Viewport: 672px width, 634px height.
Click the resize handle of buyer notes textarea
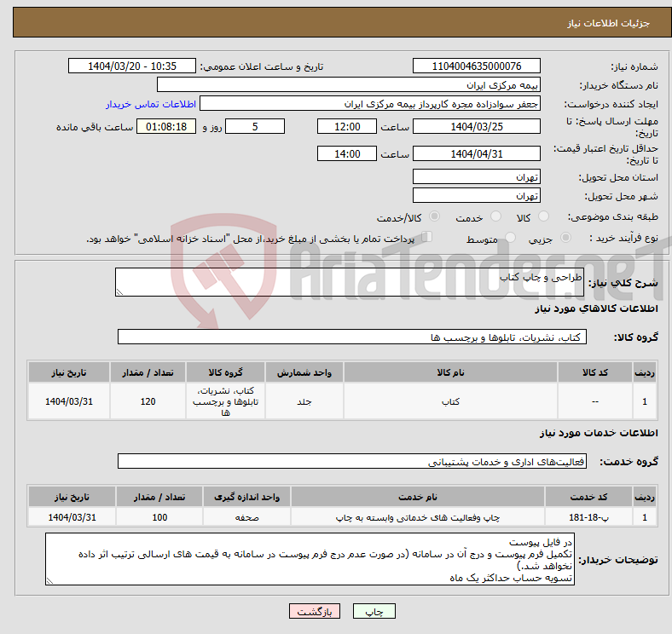point(49,581)
